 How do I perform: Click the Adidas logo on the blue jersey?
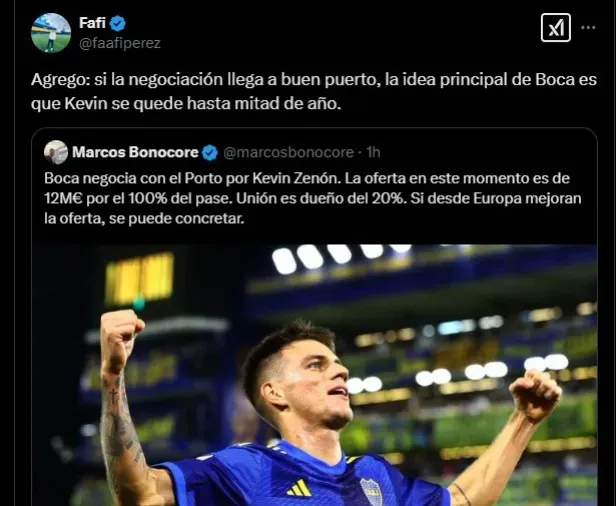(298, 487)
